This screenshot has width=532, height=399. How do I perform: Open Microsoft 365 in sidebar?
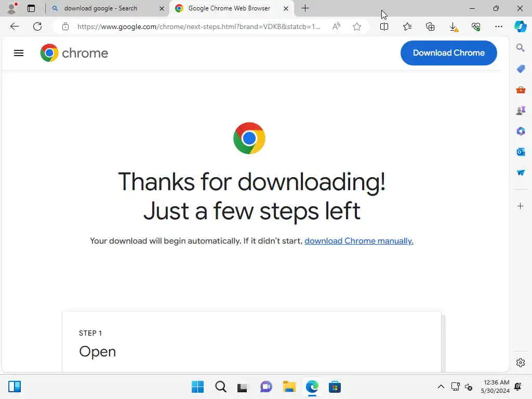coord(521,131)
